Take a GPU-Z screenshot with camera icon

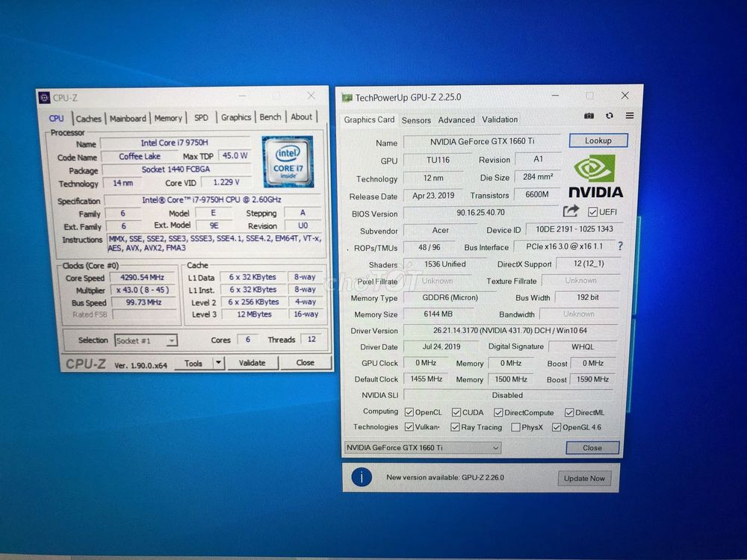[x=589, y=116]
